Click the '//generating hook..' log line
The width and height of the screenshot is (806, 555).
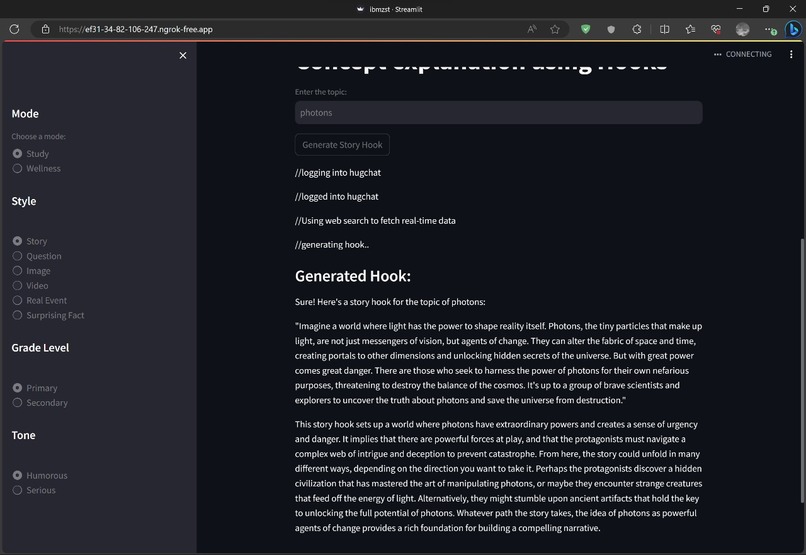[332, 245]
